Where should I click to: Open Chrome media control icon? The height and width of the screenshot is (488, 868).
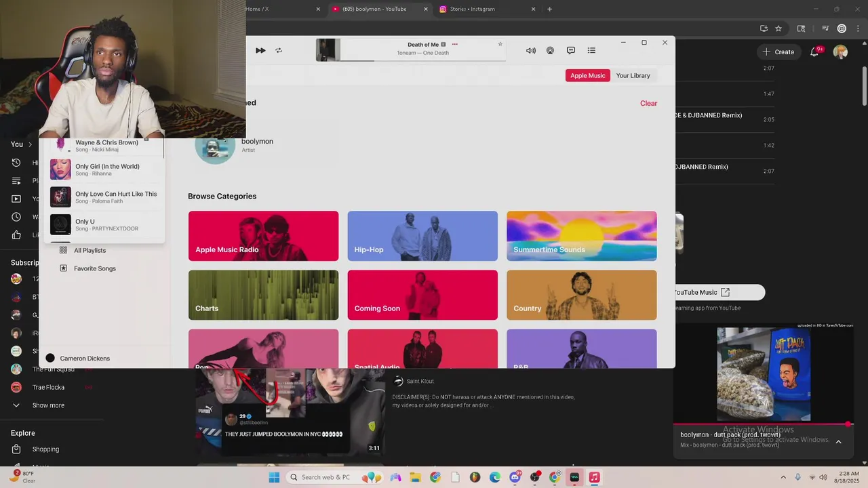825,28
